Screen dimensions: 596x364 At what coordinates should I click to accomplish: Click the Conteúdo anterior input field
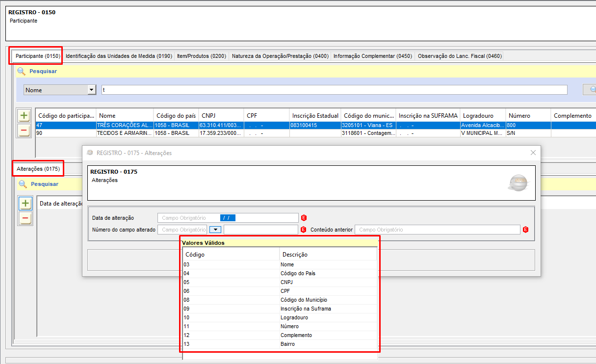pyautogui.click(x=437, y=230)
